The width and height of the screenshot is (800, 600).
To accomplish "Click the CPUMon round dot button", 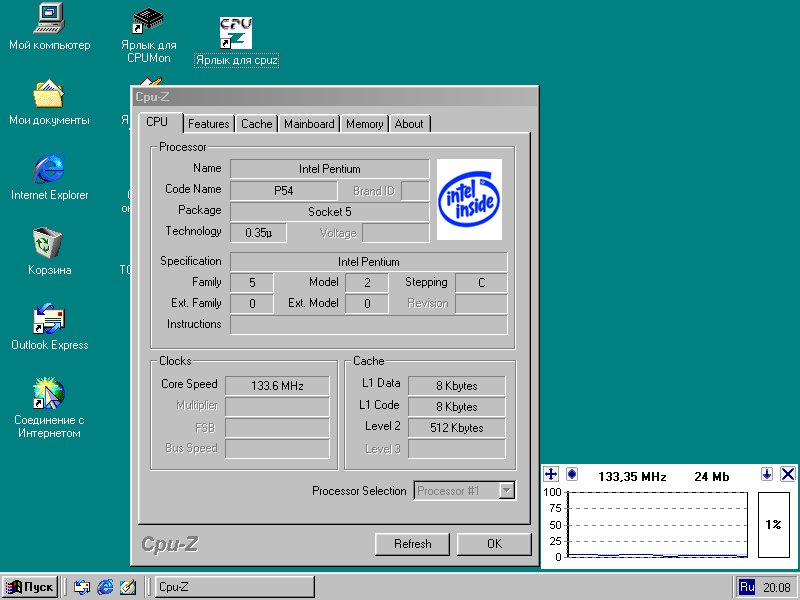I will coord(572,474).
